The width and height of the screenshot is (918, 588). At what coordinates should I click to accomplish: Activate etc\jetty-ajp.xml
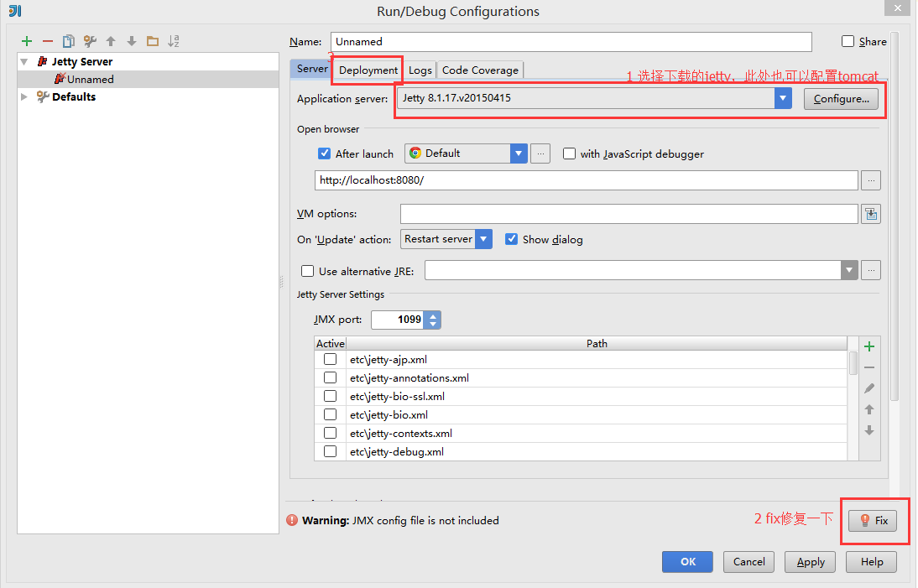coord(331,359)
